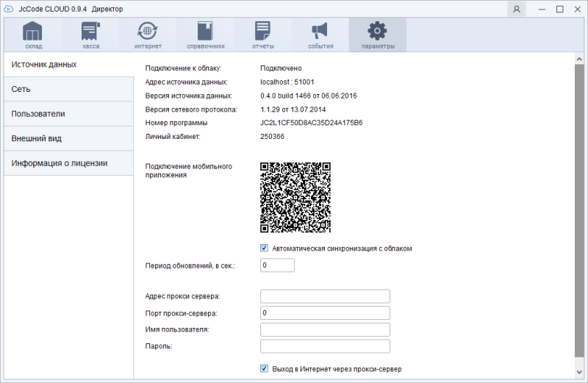This screenshot has width=588, height=383.
Task: Click the Адрес прокси сервера field
Action: 325,296
